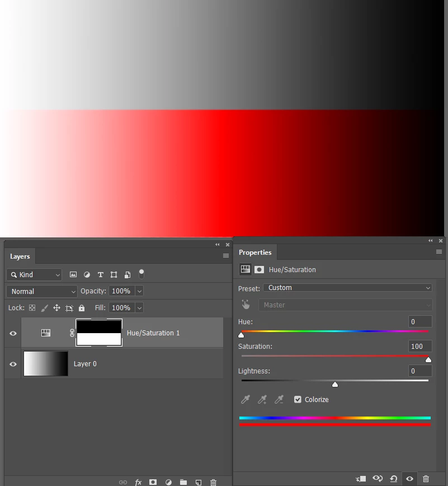Hide Layer 0

coord(13,364)
